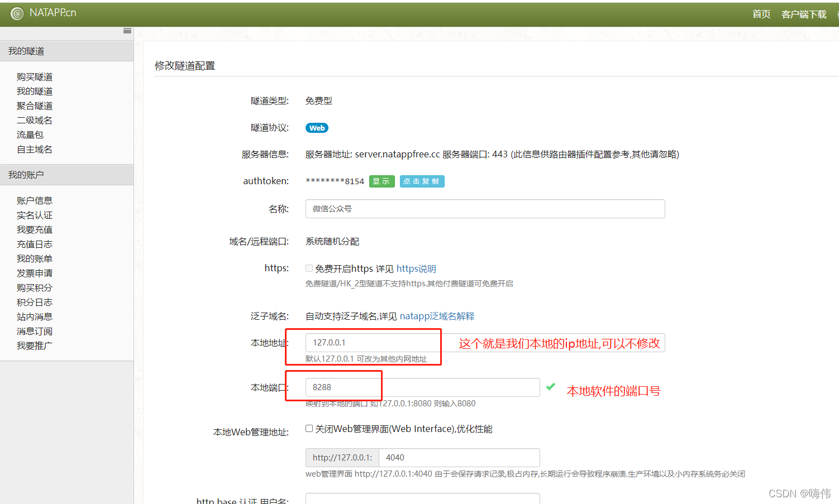Open 站内消息 in the sidebar
Image resolution: width=839 pixels, height=504 pixels.
click(x=35, y=316)
